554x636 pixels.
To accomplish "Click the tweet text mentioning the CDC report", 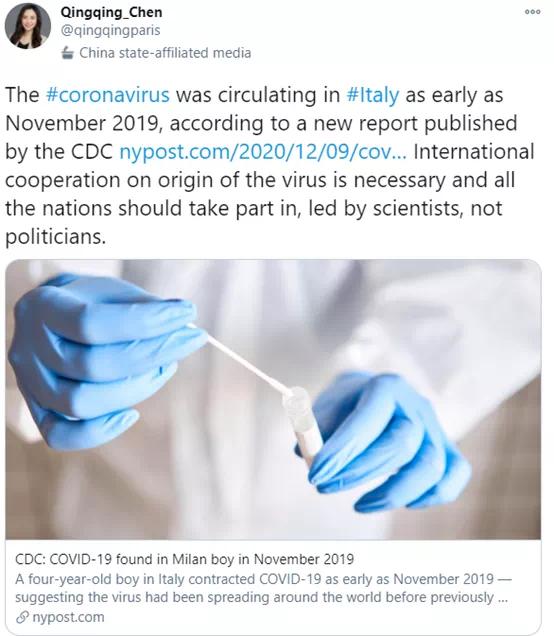I will pyautogui.click(x=261, y=123).
